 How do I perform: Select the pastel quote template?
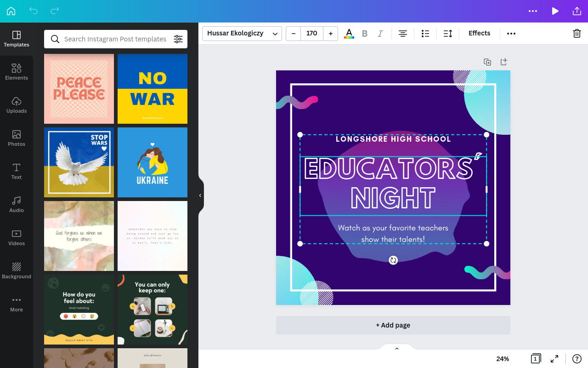tap(153, 236)
